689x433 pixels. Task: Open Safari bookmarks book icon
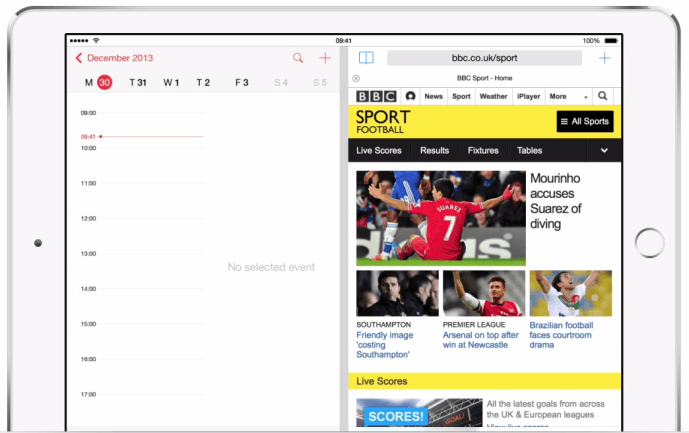tap(366, 58)
